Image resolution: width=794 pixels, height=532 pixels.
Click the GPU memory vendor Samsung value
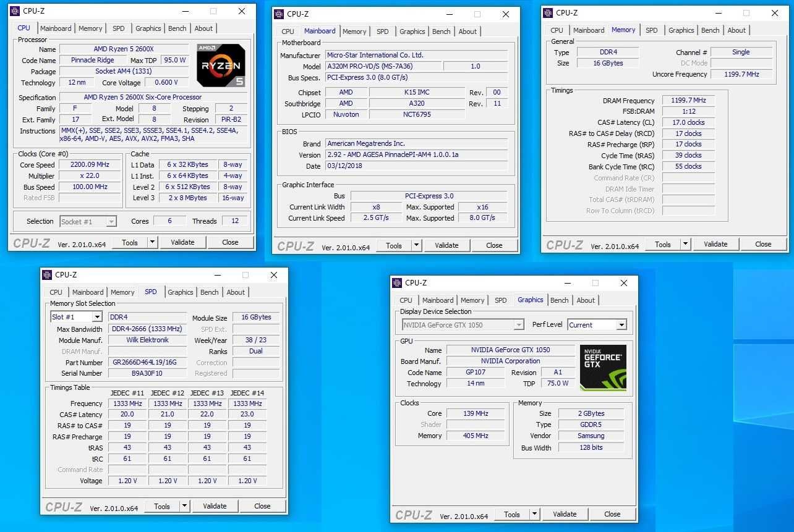[x=591, y=436]
